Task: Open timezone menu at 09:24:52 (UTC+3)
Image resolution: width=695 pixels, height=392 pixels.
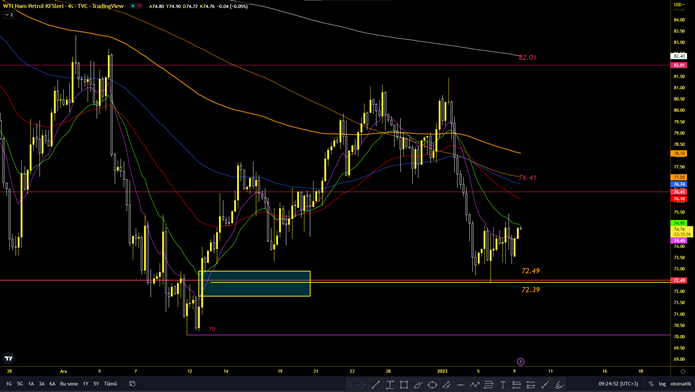Action: 618,384
